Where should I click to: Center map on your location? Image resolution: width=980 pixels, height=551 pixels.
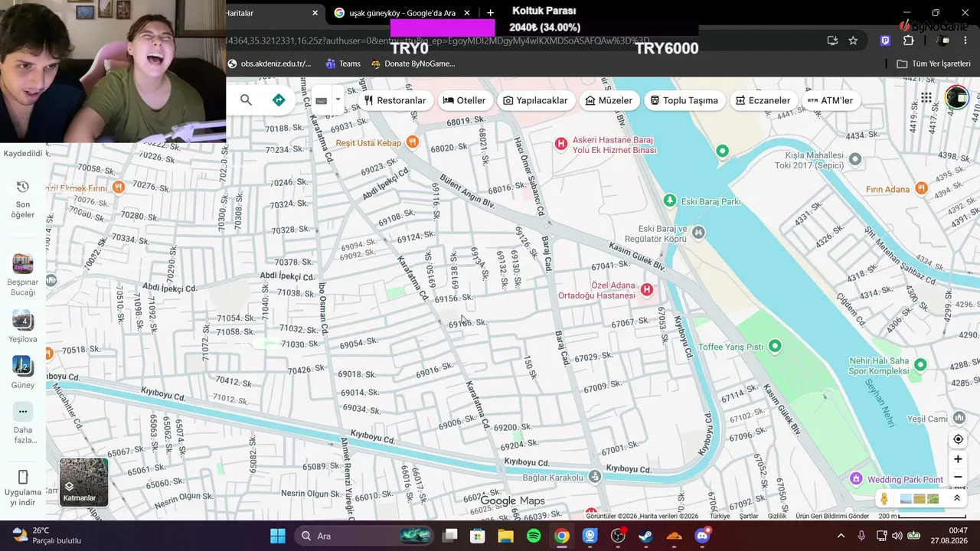click(958, 439)
